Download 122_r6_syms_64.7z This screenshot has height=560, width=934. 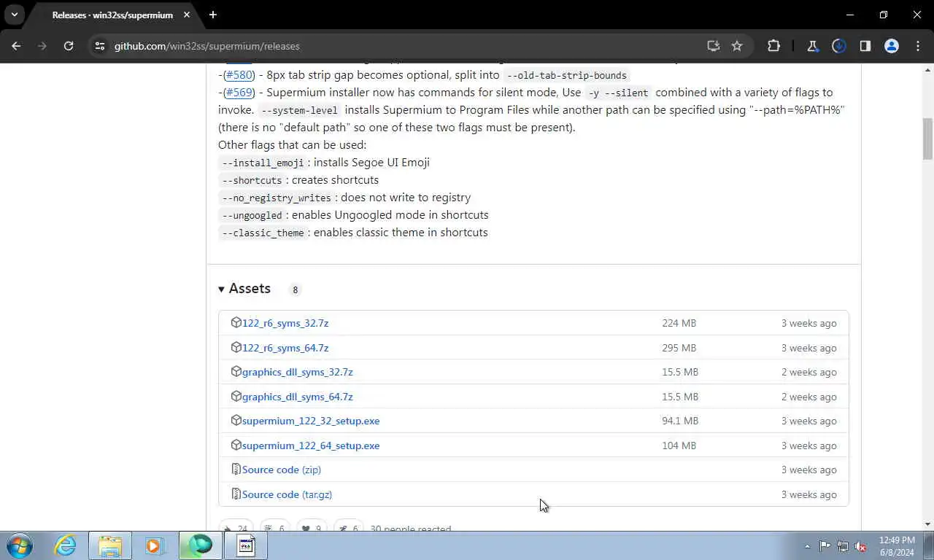(285, 348)
